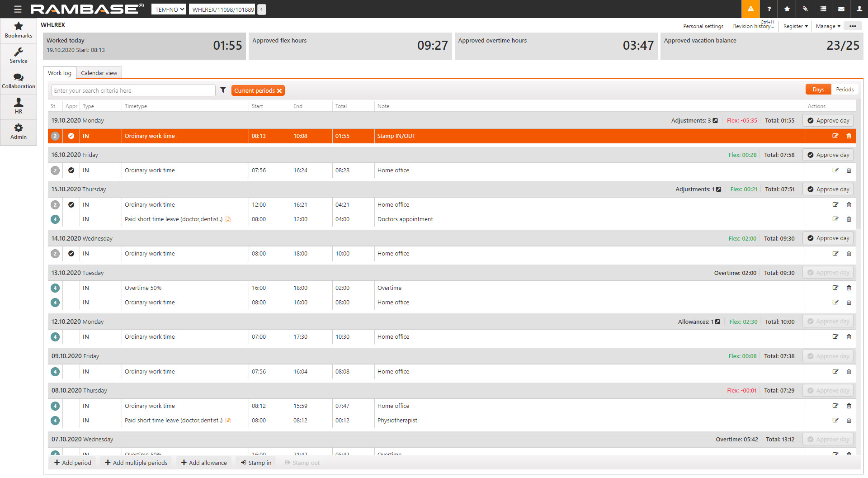Image resolution: width=868 pixels, height=478 pixels.
Task: Click into the search criteria field
Action: tap(133, 90)
